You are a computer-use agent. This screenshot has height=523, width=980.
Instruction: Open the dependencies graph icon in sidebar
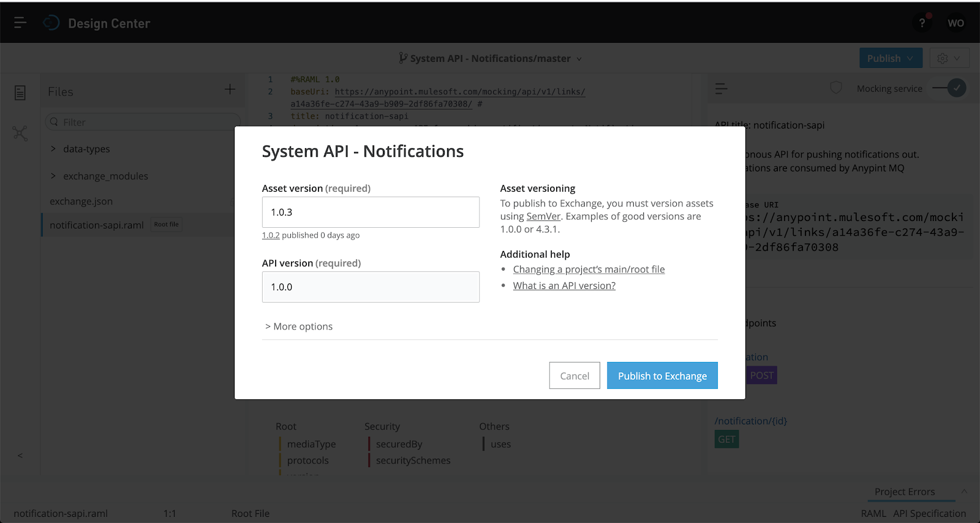(20, 133)
